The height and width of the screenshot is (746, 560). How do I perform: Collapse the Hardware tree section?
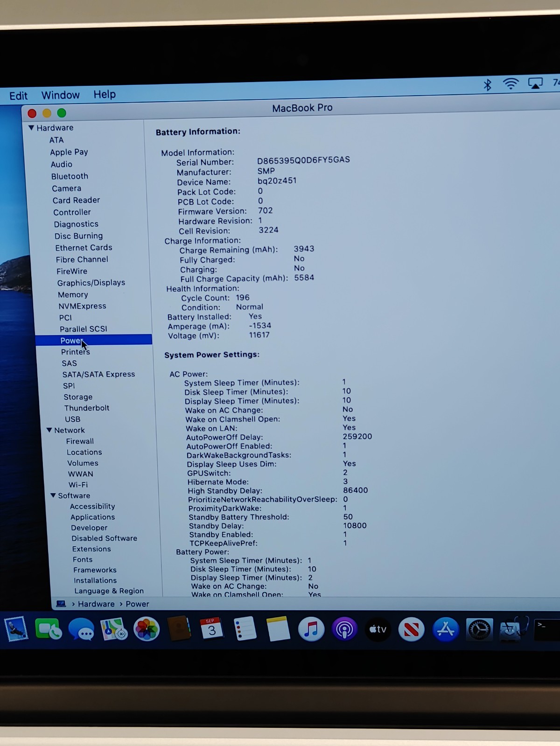[x=31, y=128]
